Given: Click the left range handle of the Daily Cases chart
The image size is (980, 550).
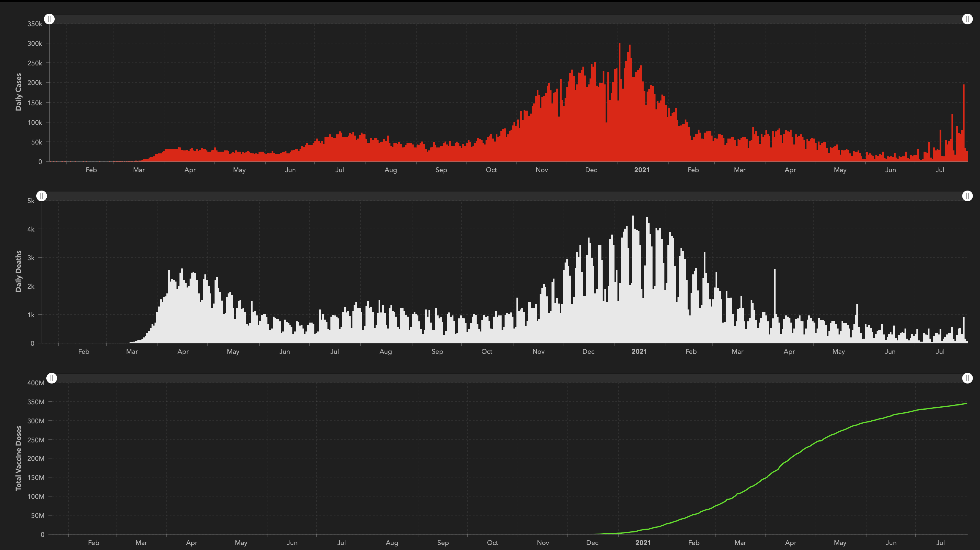Looking at the screenshot, I should point(49,19).
